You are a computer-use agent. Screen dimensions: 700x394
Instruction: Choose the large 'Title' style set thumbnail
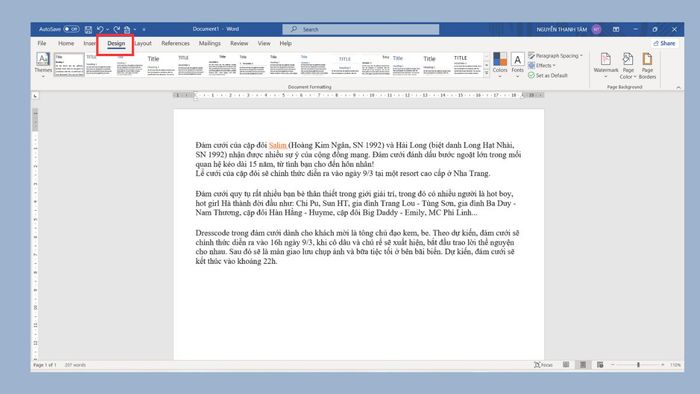[x=161, y=65]
